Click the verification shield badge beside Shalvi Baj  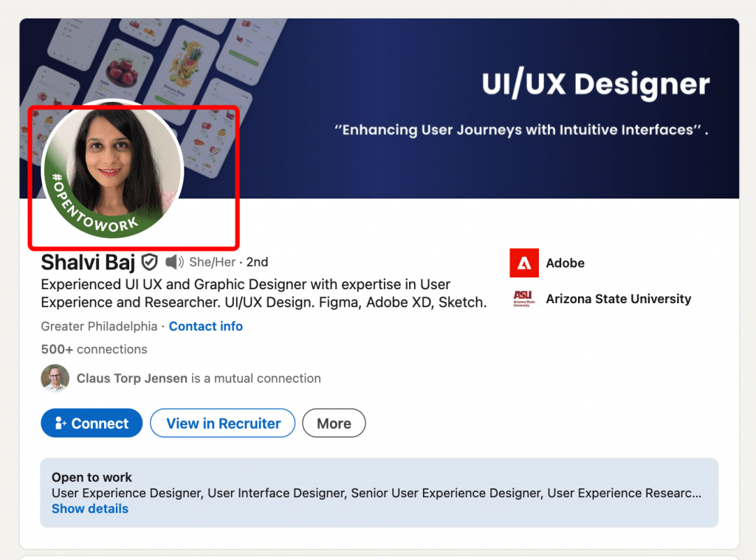click(x=150, y=262)
